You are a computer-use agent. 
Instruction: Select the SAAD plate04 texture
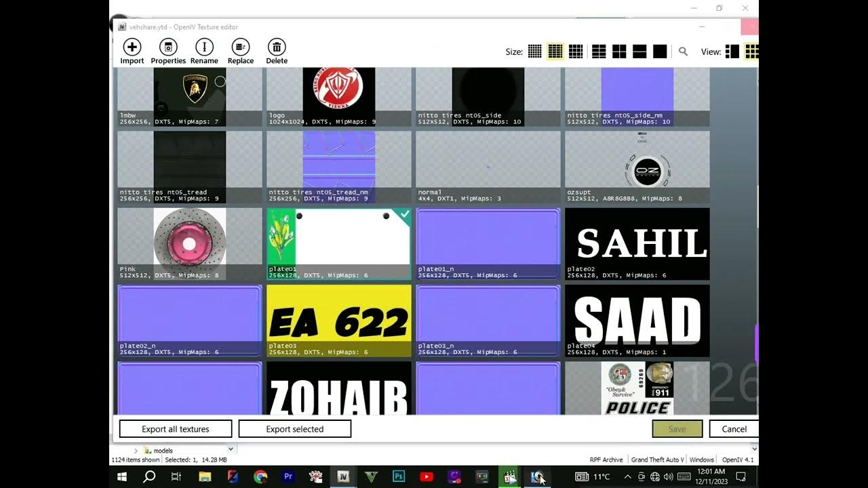pyautogui.click(x=637, y=321)
